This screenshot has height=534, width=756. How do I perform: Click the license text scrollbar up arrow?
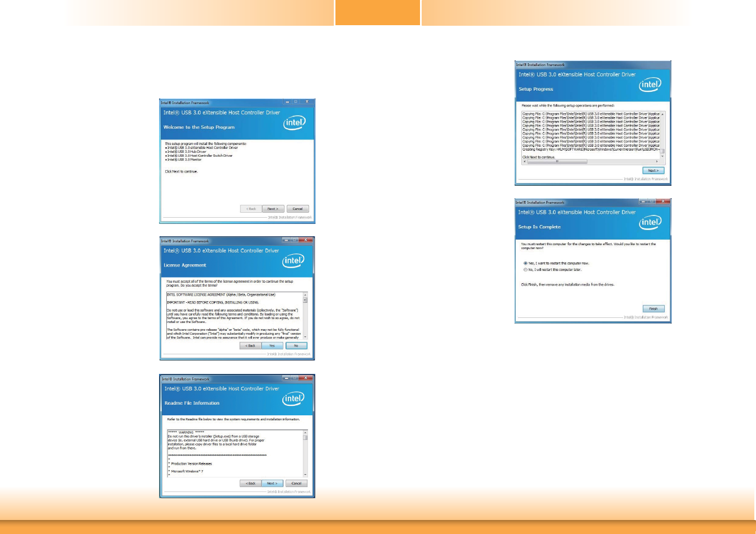click(x=305, y=294)
